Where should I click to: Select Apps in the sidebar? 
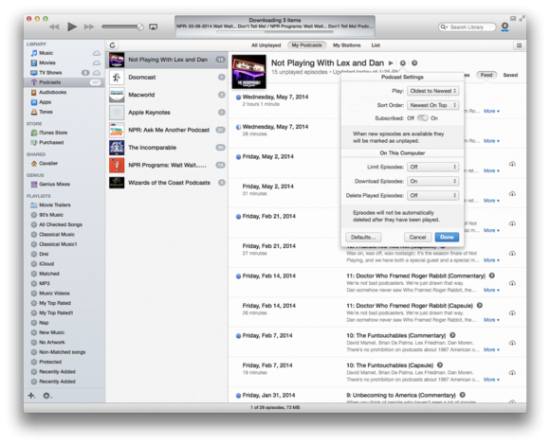pyautogui.click(x=64, y=102)
